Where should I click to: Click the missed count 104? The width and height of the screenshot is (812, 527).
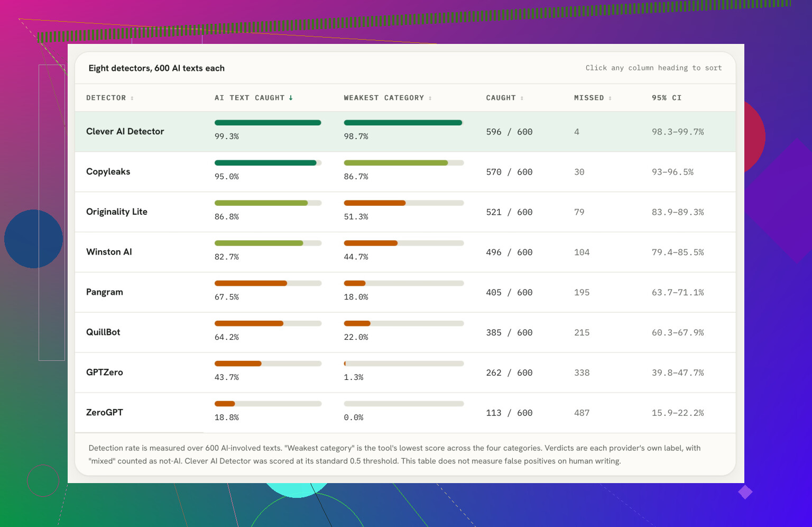tap(582, 252)
